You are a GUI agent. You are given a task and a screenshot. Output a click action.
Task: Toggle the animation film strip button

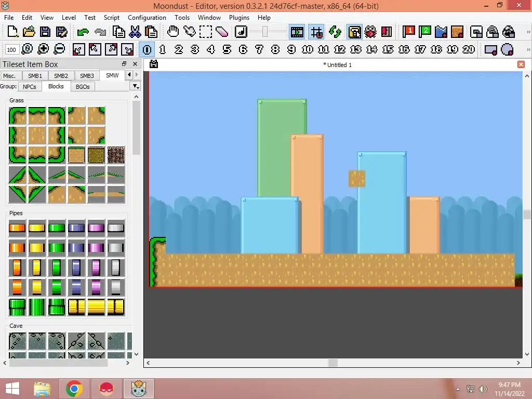point(297,32)
